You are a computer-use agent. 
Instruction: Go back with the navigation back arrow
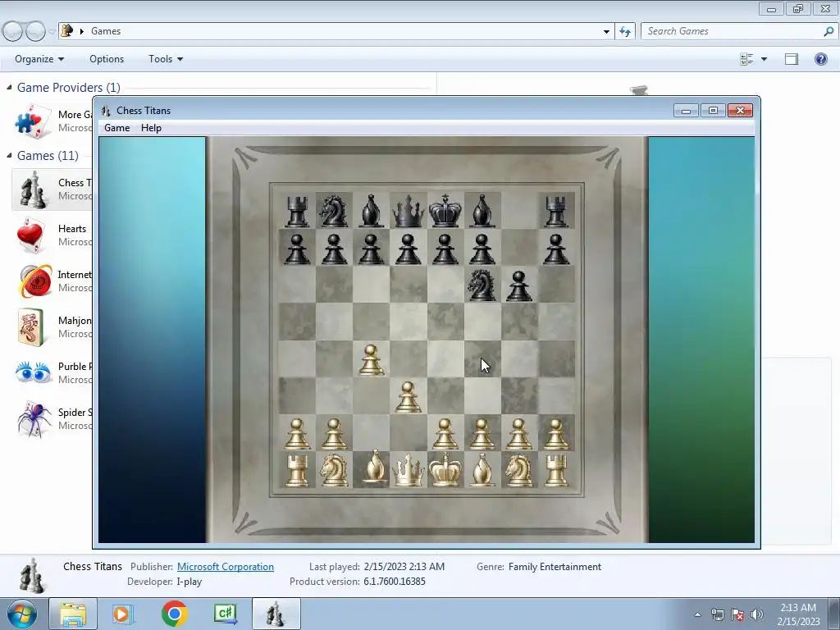(13, 32)
